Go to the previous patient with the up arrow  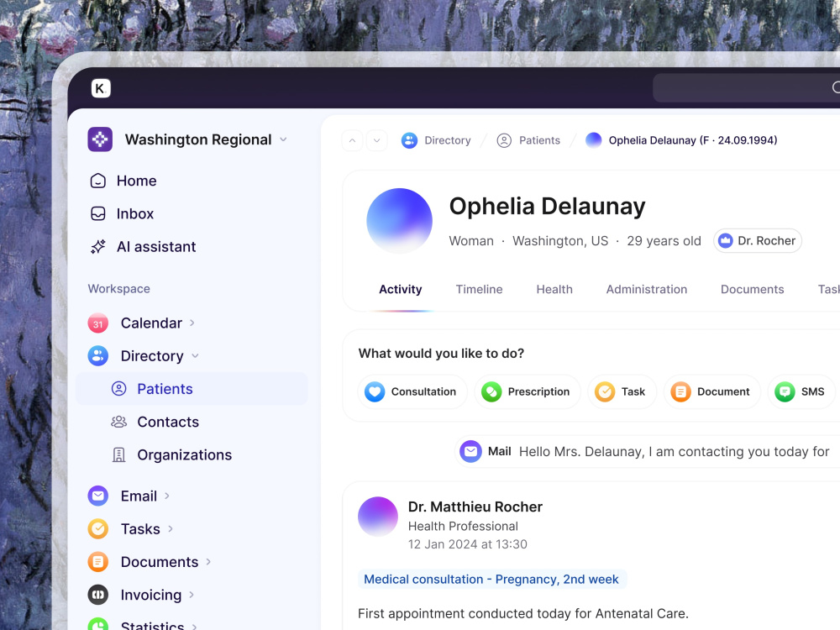(352, 140)
